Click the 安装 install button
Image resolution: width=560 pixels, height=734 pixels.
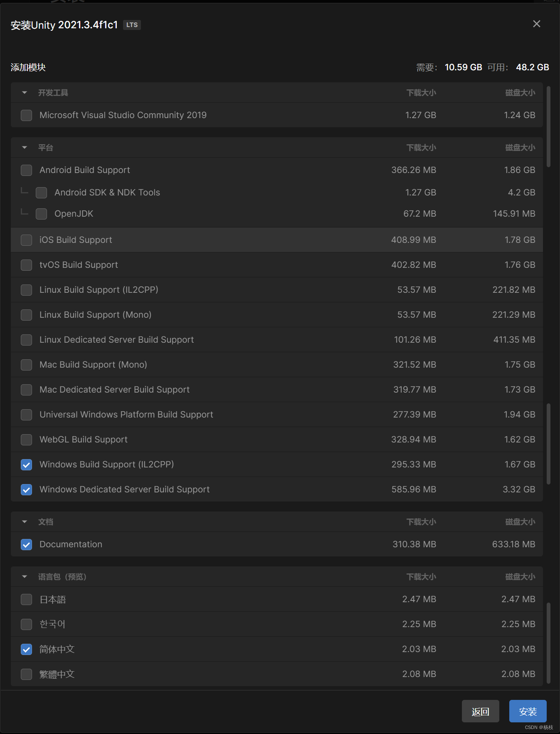pyautogui.click(x=528, y=712)
